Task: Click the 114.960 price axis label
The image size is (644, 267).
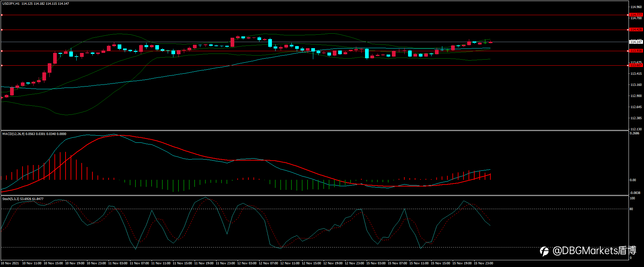Action: 636,7
